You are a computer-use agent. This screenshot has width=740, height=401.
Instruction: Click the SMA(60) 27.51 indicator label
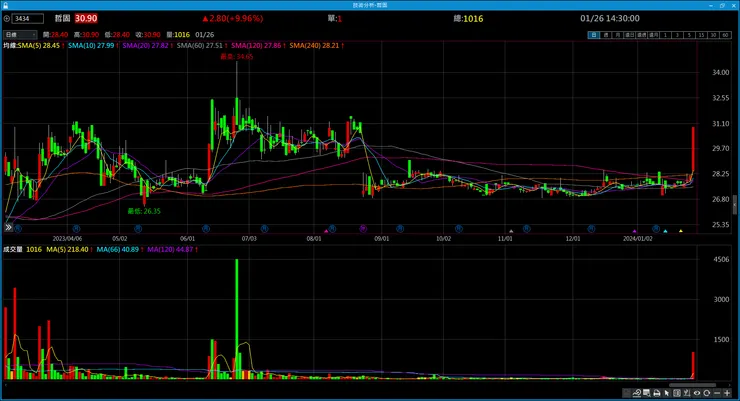tap(200, 45)
